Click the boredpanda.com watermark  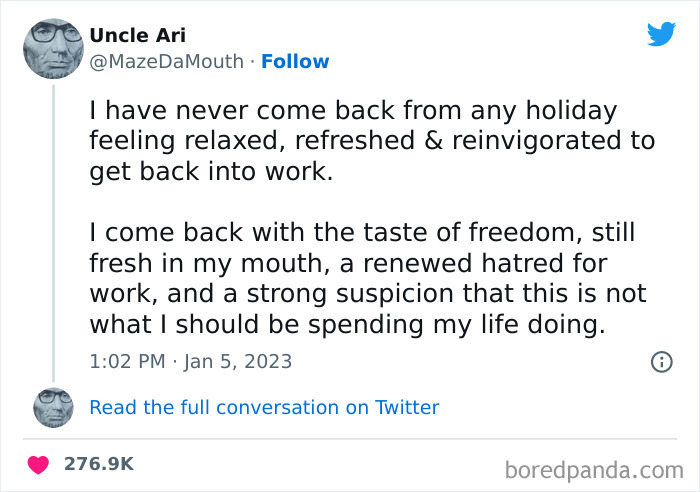point(594,467)
